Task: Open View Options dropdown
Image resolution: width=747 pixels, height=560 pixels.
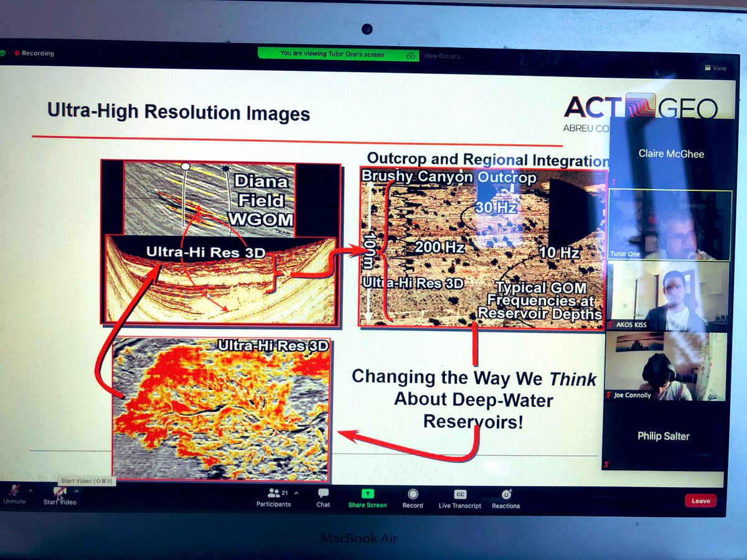Action: (x=443, y=56)
